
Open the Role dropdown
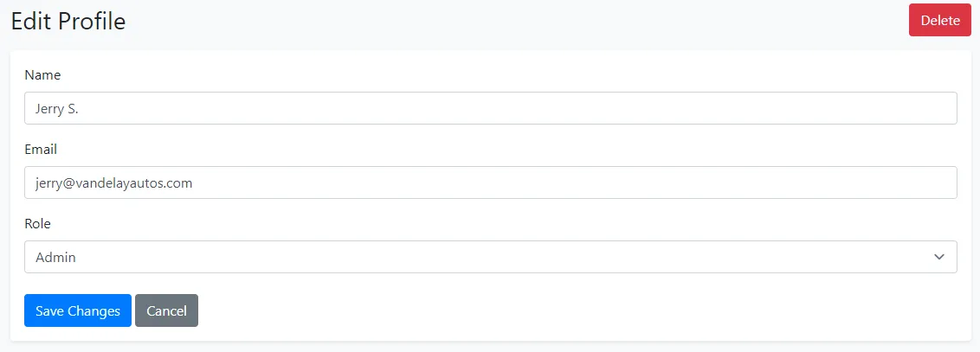[x=490, y=257]
